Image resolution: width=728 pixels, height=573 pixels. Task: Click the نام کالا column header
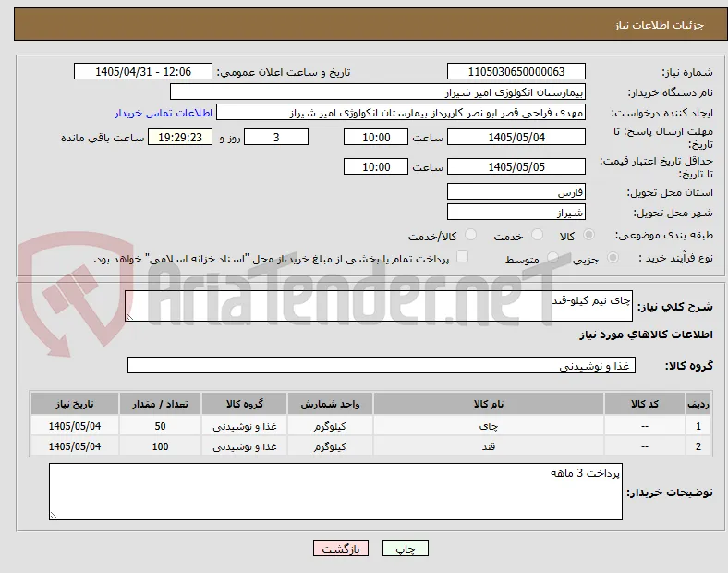(489, 404)
